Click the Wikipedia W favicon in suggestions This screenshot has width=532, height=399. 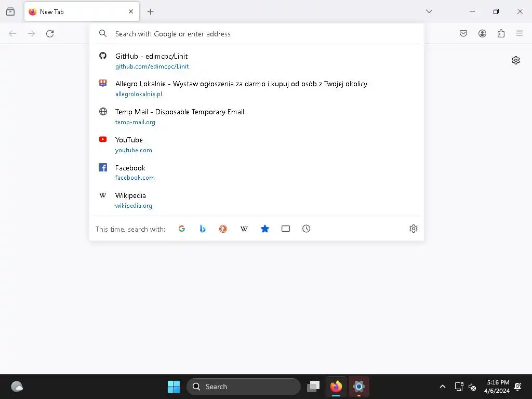pyautogui.click(x=103, y=195)
